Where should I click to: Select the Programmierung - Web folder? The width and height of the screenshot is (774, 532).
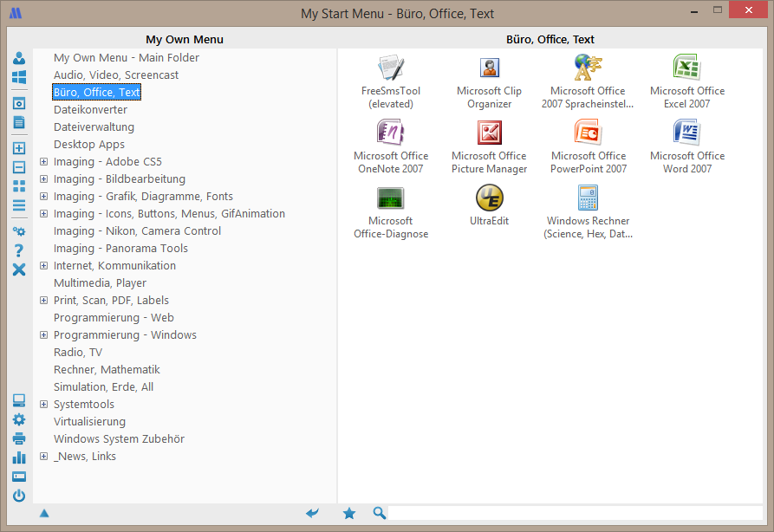tap(114, 317)
